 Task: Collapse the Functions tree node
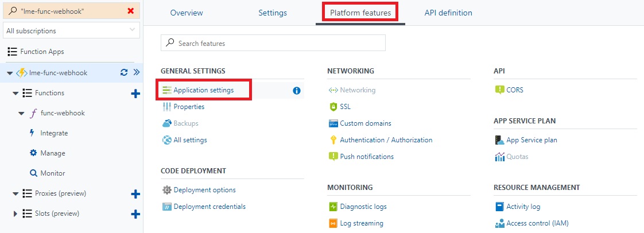coord(15,94)
